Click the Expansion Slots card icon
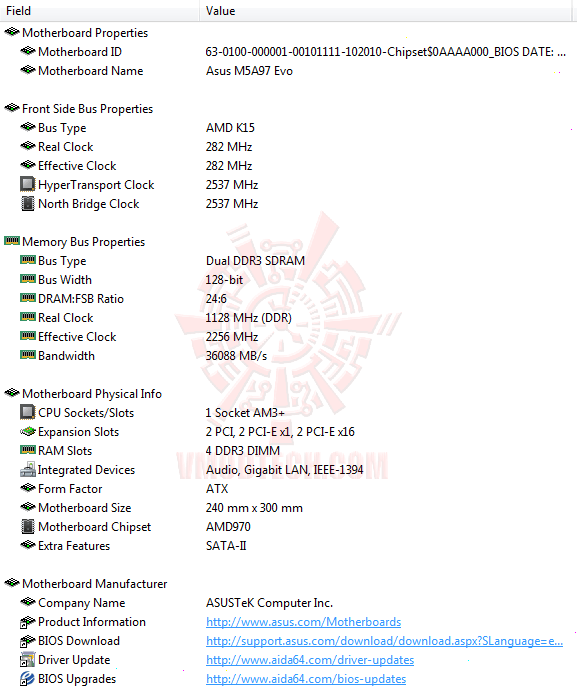 coord(27,431)
